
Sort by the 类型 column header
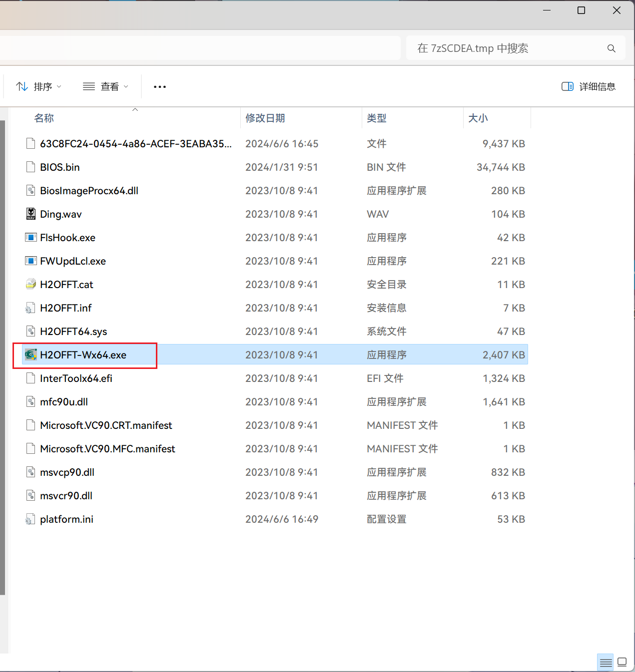click(x=377, y=118)
